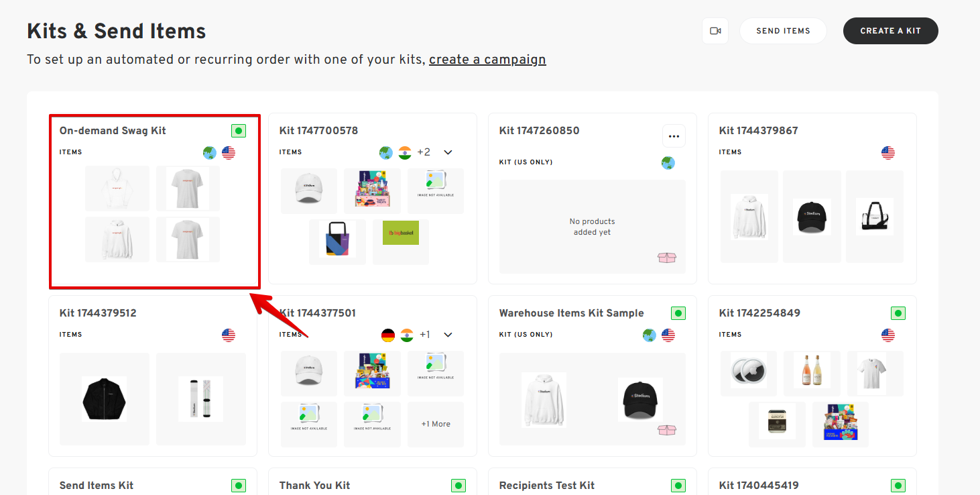Click '+1 More' tile in Kit 1744377501

click(436, 424)
